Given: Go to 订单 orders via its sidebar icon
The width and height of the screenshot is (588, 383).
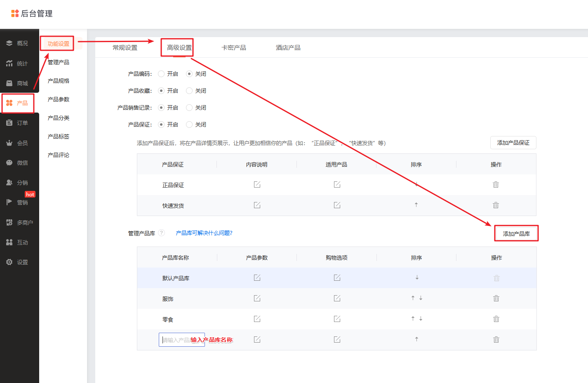Looking at the screenshot, I should click(x=19, y=122).
